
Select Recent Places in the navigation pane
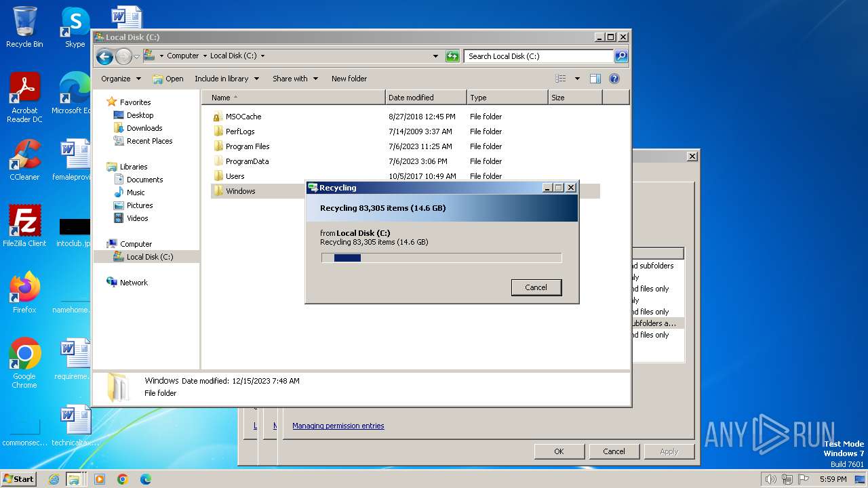point(149,141)
